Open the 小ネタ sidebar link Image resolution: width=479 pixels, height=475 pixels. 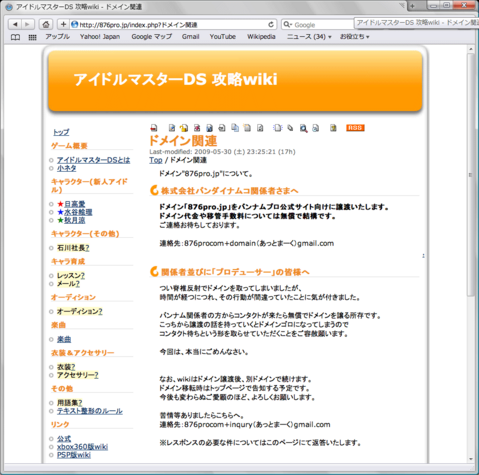[67, 168]
